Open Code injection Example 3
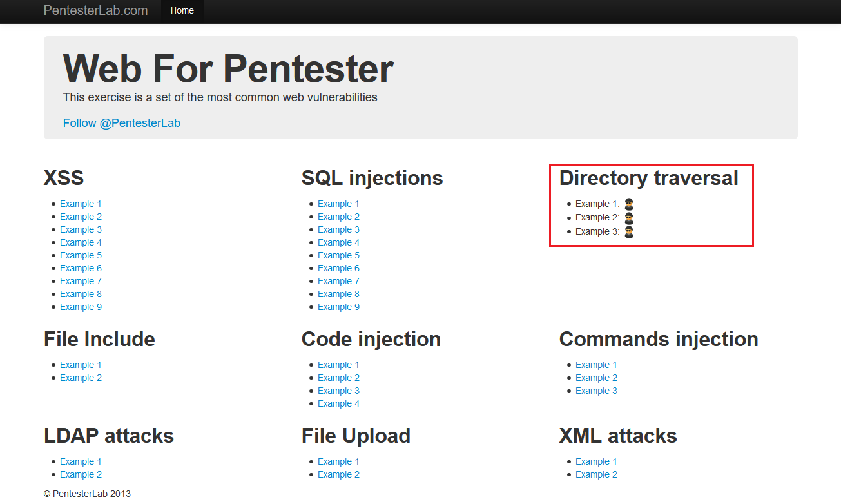 coord(338,391)
